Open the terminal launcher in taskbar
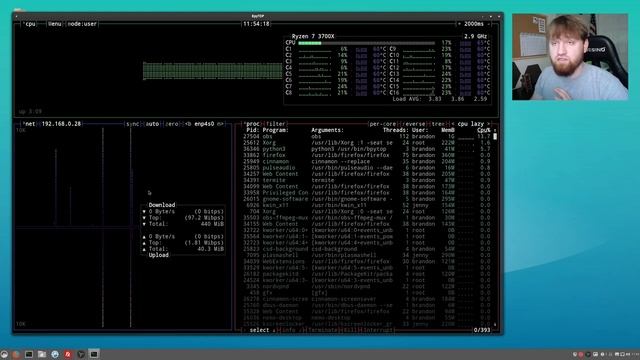This screenshot has height=360, width=640. pos(29,354)
